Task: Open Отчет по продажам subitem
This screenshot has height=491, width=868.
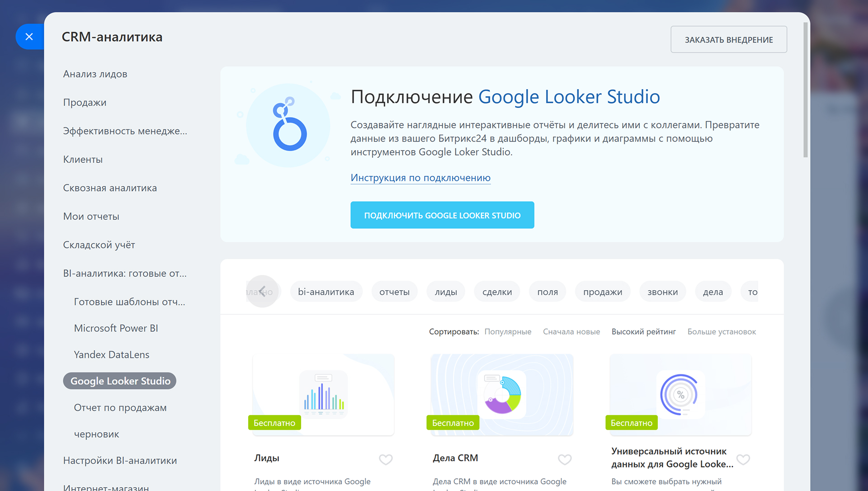Action: tap(120, 408)
